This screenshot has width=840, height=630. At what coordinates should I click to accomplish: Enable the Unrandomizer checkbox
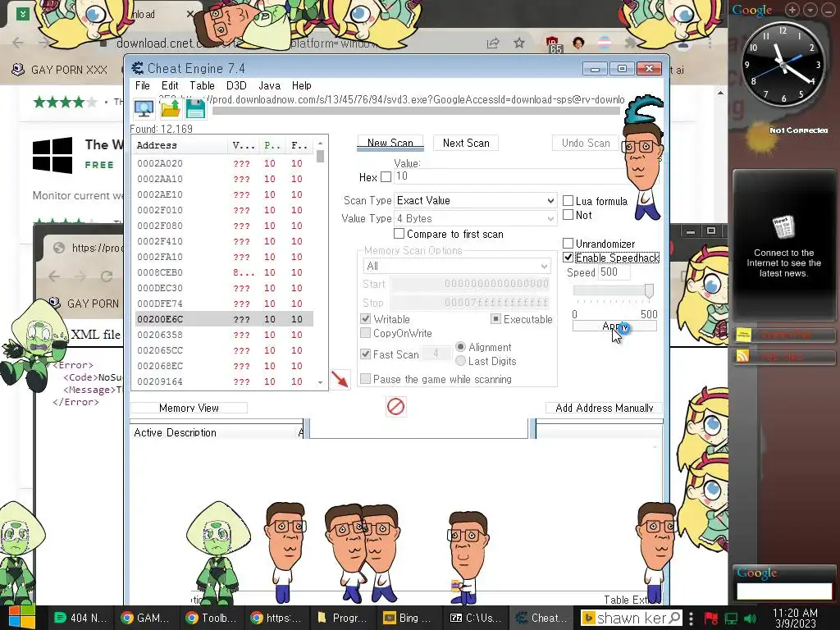click(x=568, y=243)
